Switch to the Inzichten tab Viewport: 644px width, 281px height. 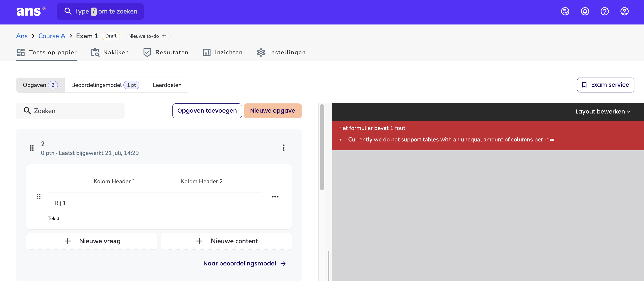click(223, 52)
